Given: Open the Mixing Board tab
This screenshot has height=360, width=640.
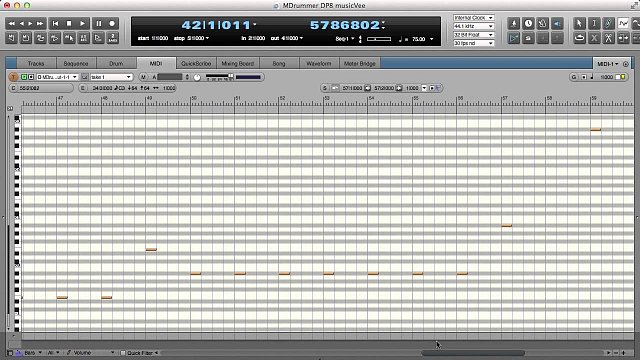Looking at the screenshot, I should coord(238,63).
